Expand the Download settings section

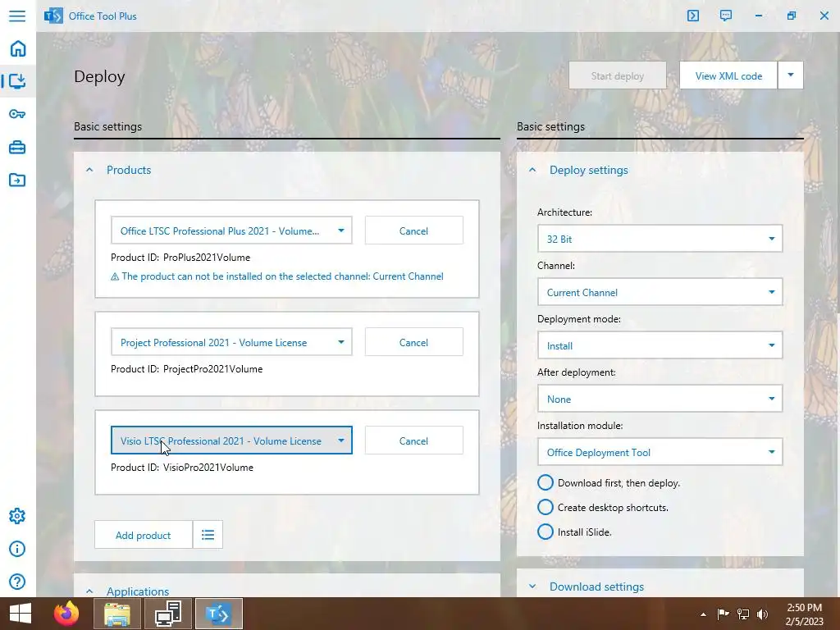(532, 586)
